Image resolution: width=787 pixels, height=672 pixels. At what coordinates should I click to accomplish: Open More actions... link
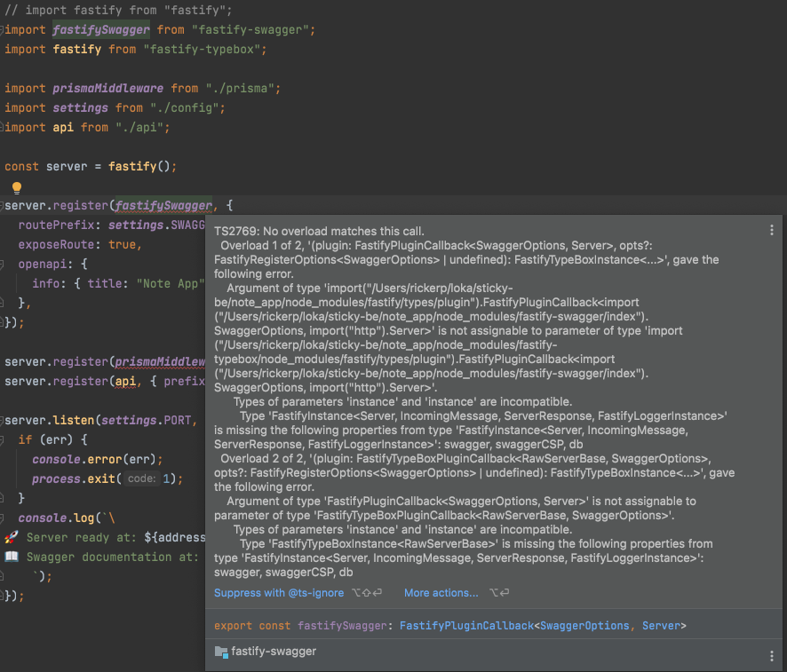(441, 593)
